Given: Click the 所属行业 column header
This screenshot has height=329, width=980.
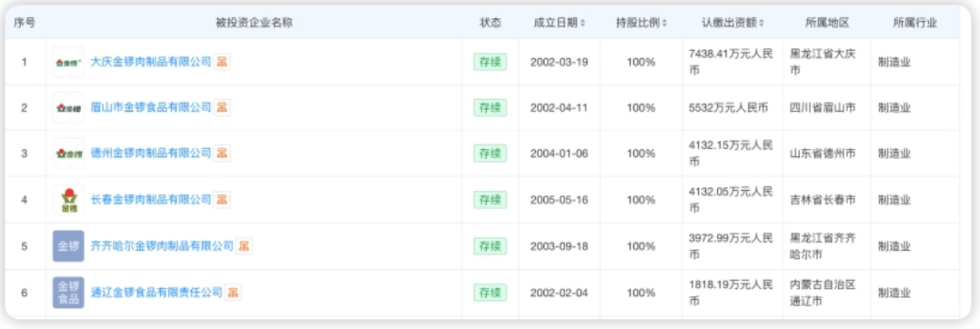Looking at the screenshot, I should (x=915, y=23).
